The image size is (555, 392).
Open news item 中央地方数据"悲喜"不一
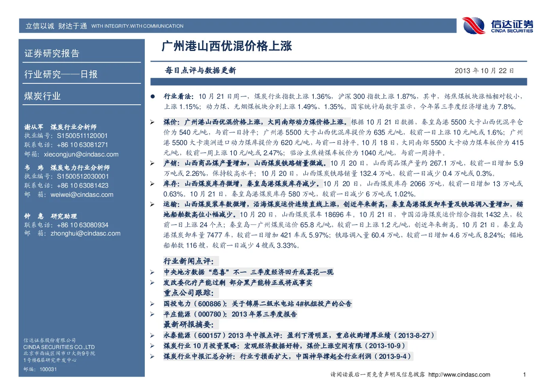pyautogui.click(x=248, y=272)
